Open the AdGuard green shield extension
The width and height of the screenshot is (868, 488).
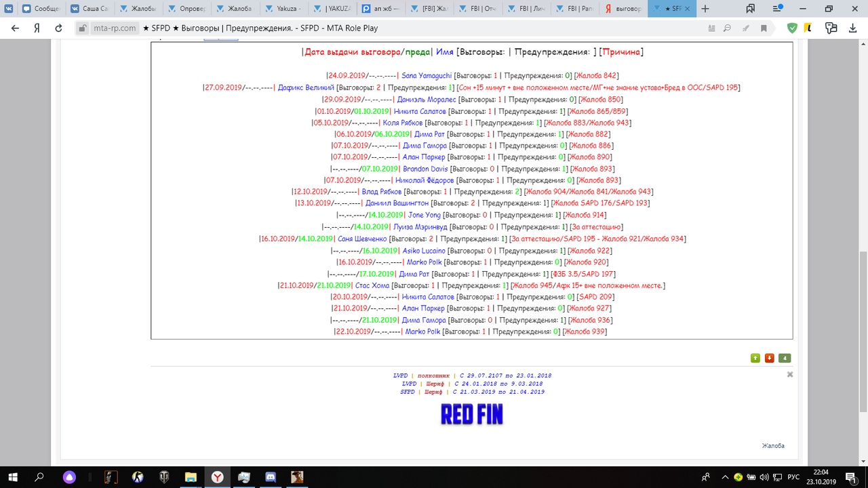[792, 28]
